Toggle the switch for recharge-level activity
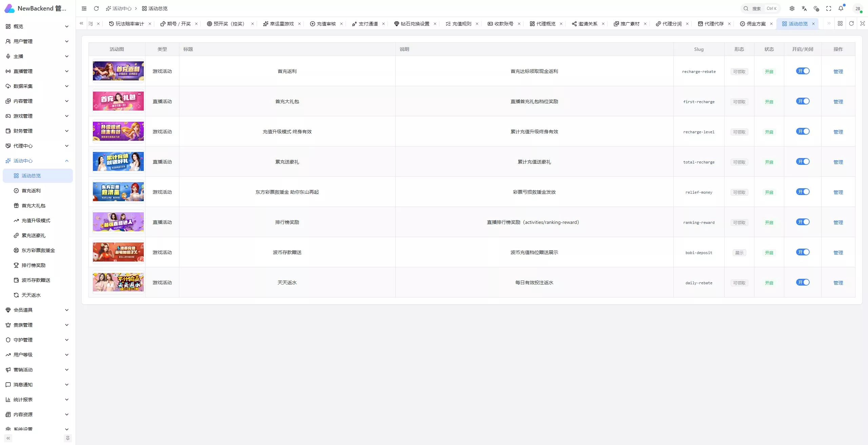 [803, 132]
